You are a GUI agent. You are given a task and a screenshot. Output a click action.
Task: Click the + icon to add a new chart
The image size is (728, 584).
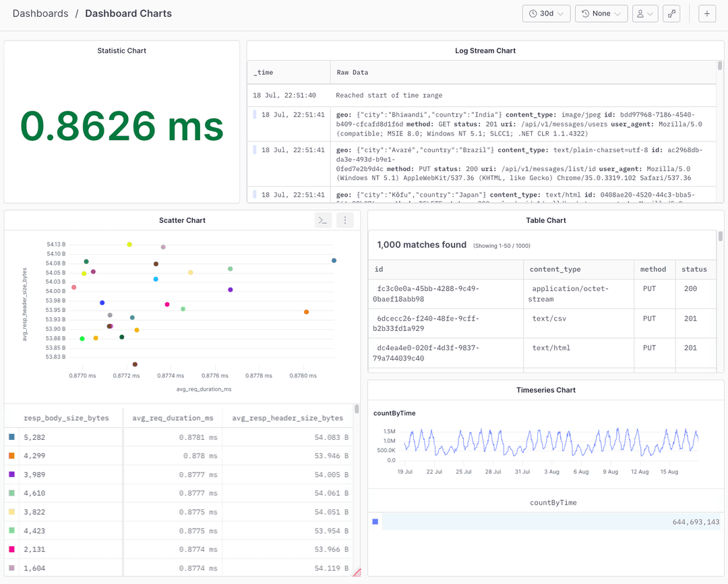(706, 13)
